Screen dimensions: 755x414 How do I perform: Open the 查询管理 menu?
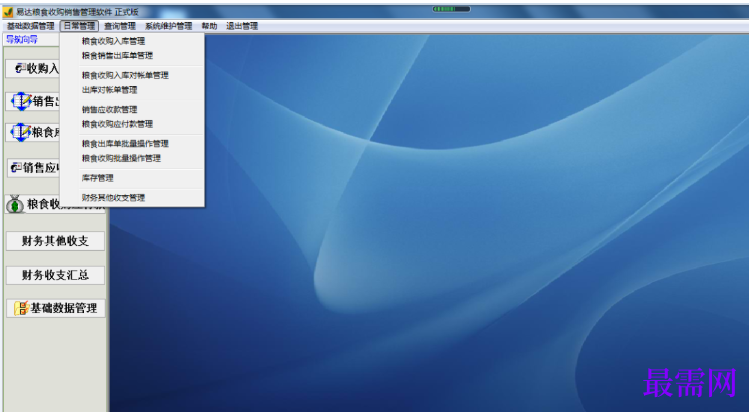[x=120, y=26]
